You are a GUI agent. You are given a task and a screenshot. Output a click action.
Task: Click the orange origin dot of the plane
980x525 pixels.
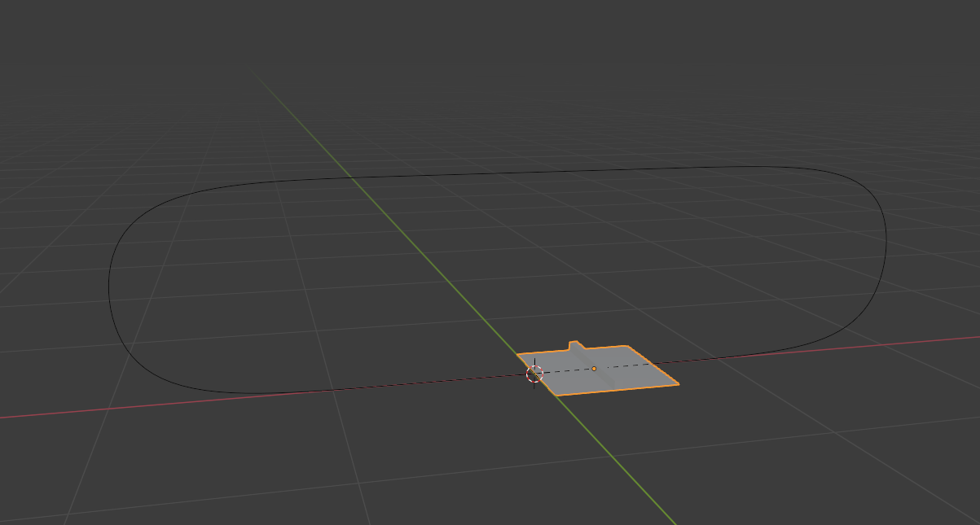(595, 368)
